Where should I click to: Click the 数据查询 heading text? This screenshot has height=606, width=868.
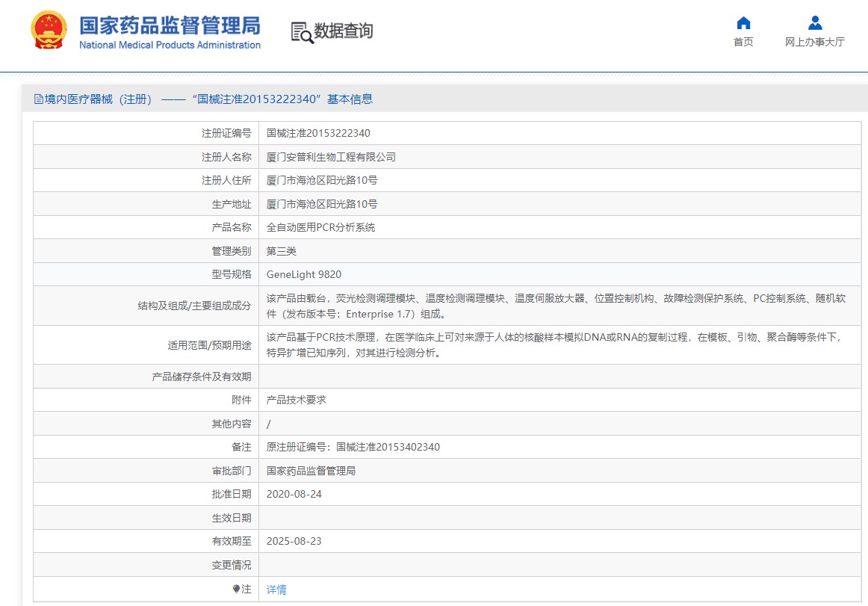(343, 31)
